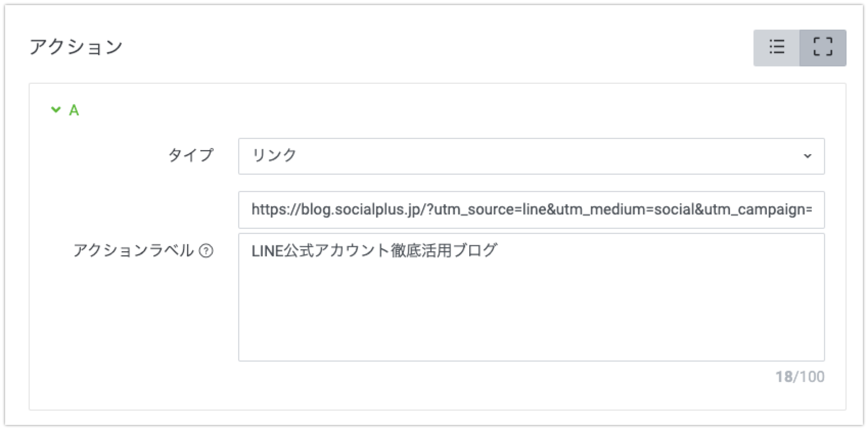Click inside the LINE公式アカウント徹底活用ブログ label field

pos(532,296)
